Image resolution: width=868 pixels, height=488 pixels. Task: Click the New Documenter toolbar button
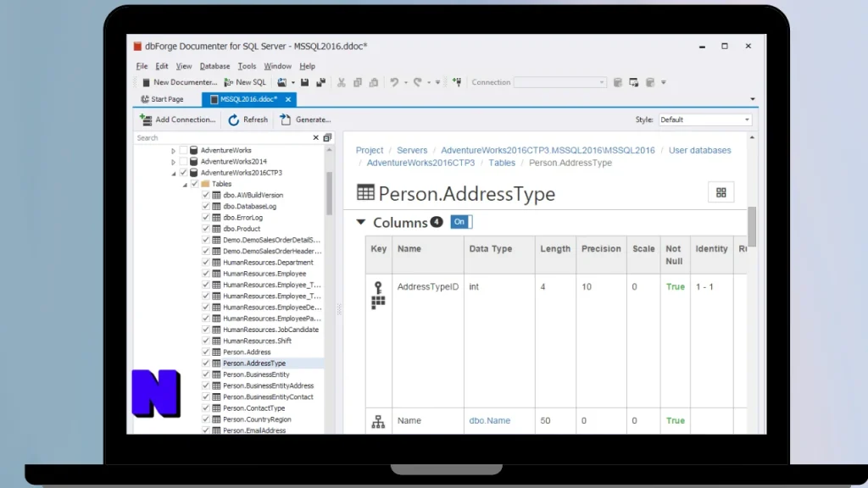(180, 82)
